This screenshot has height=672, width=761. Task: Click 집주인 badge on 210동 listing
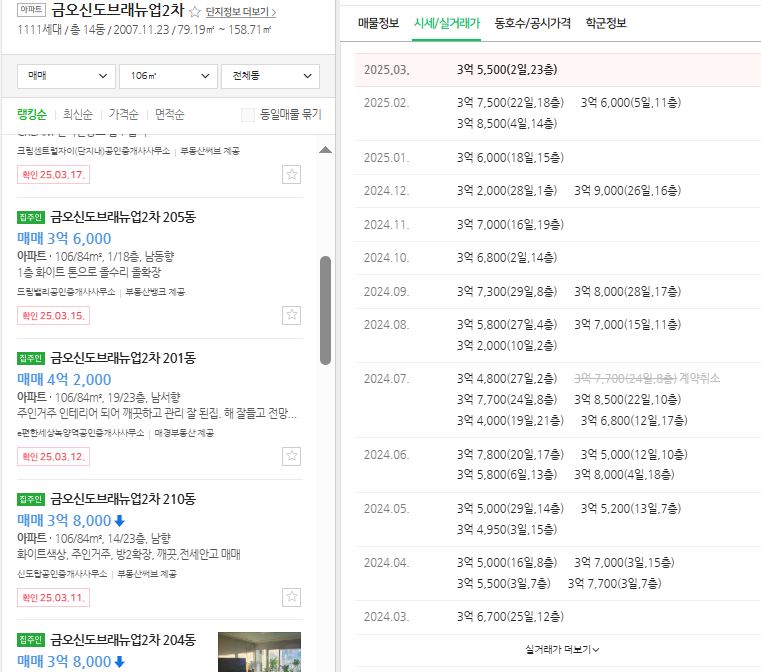pos(31,499)
